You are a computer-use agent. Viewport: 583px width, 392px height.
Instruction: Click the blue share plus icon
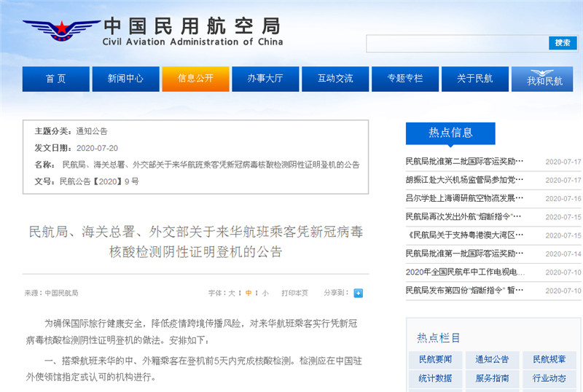pyautogui.click(x=358, y=293)
